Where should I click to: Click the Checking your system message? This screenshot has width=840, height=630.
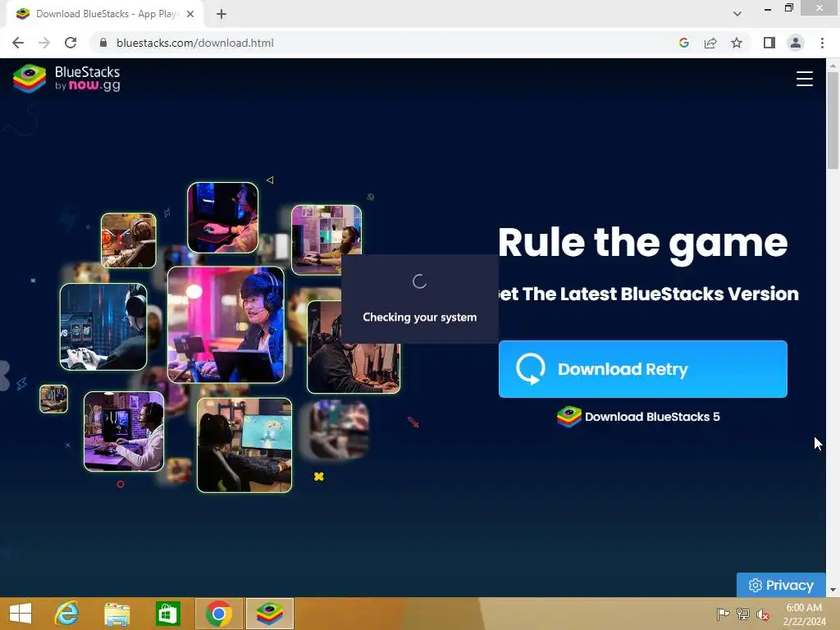tap(419, 317)
